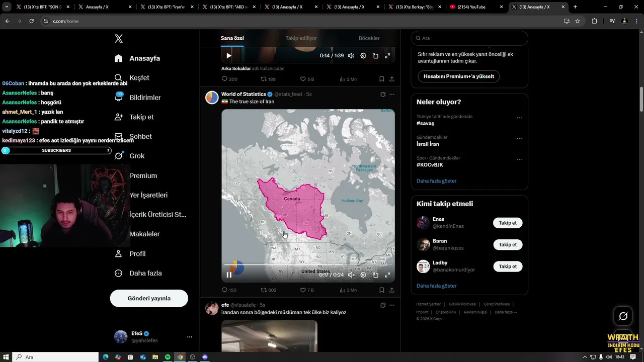The width and height of the screenshot is (644, 362).
Task: Click the Ara search field on X
Action: (x=469, y=38)
